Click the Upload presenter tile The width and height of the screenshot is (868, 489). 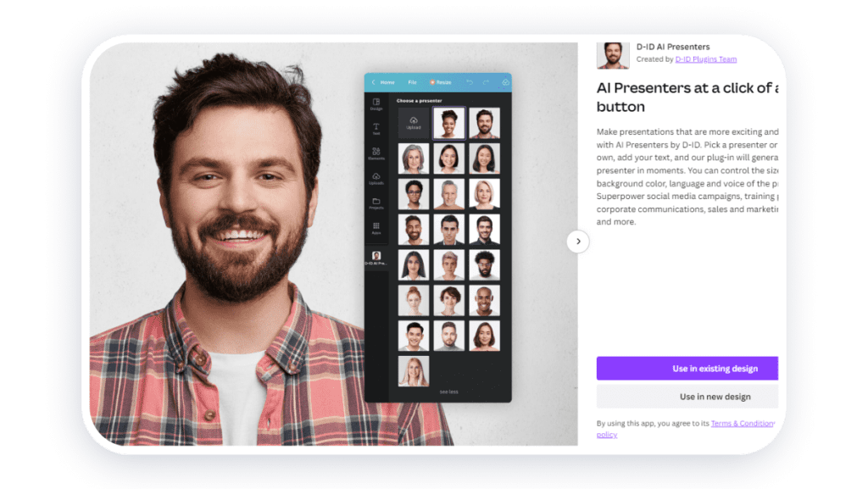[414, 123]
